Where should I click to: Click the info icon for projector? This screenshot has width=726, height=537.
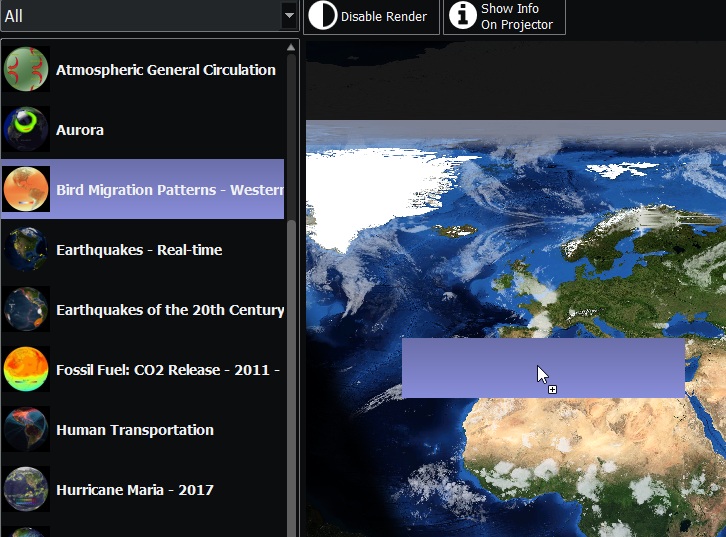463,15
